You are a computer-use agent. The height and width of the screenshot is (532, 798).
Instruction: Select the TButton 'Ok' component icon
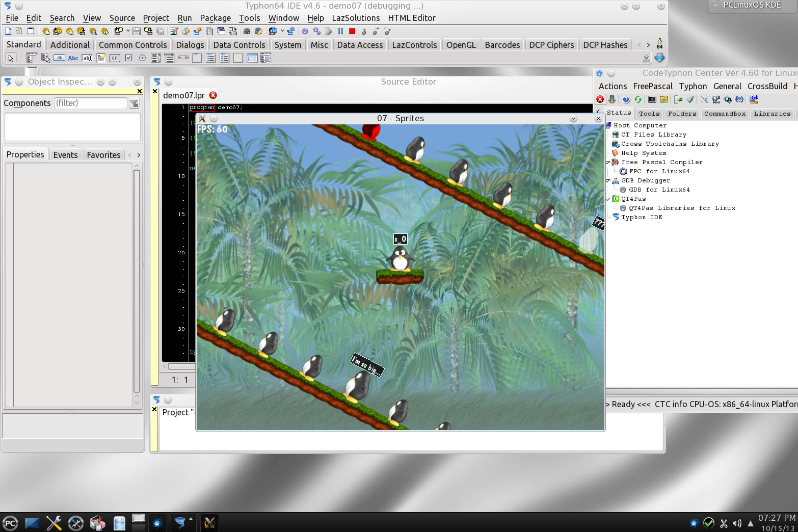[x=59, y=58]
